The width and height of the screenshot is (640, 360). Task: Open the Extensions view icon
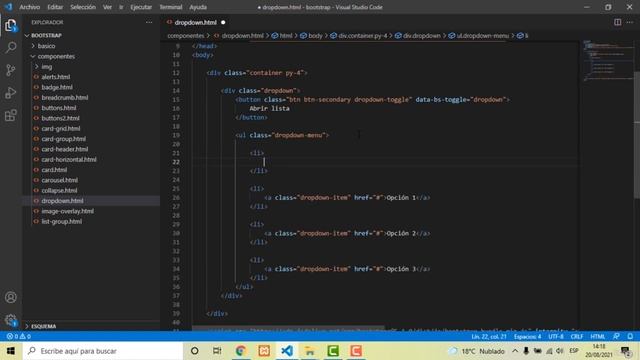pyautogui.click(x=11, y=116)
